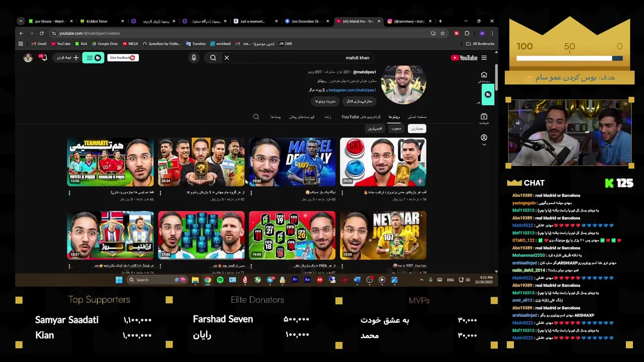644x362 pixels.
Task: Open the All Bookmarks folder
Action: [480, 44]
